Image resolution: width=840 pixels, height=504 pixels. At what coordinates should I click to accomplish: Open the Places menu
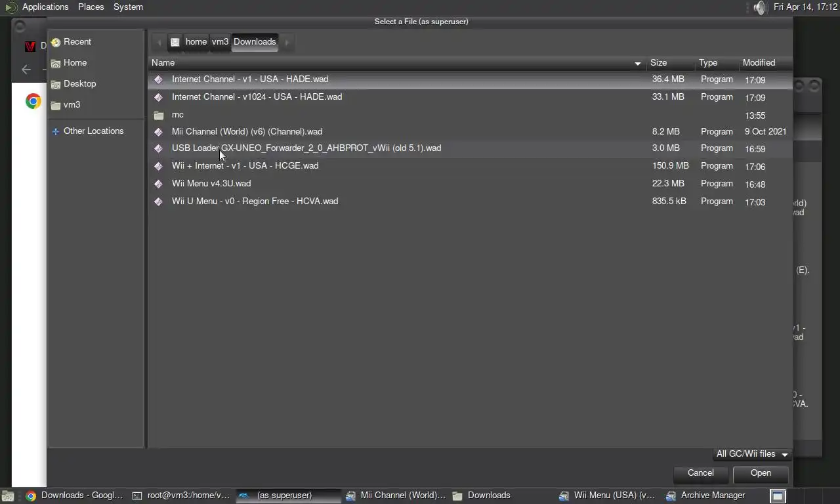pos(91,7)
